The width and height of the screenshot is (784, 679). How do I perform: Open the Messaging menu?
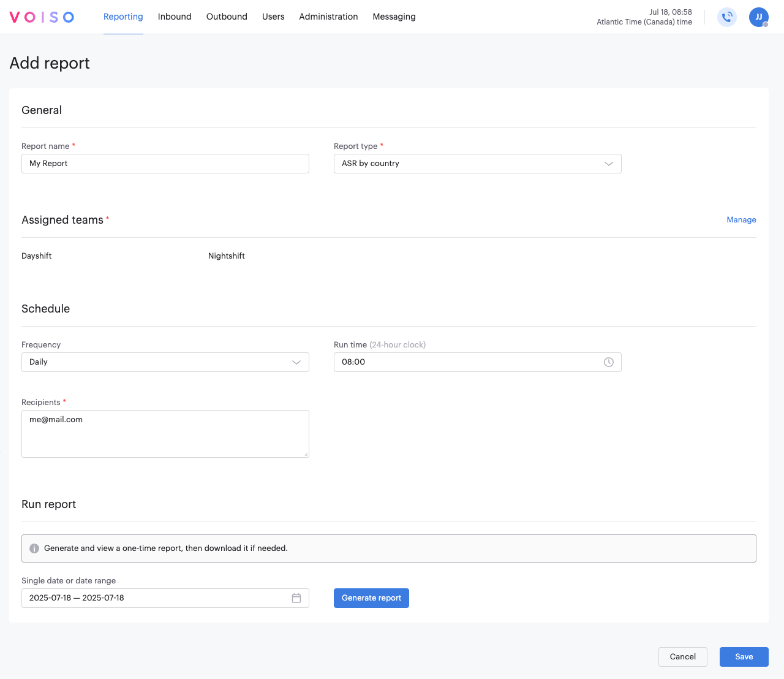tap(394, 17)
